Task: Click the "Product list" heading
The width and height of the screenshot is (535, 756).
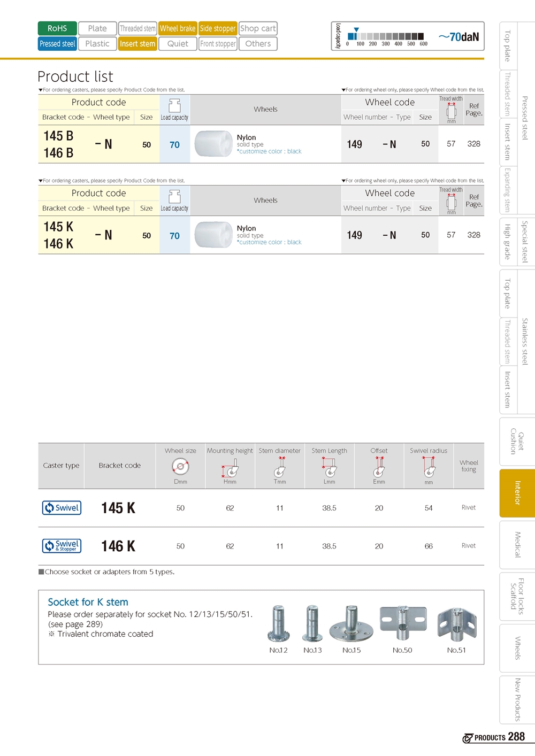Action: point(75,76)
